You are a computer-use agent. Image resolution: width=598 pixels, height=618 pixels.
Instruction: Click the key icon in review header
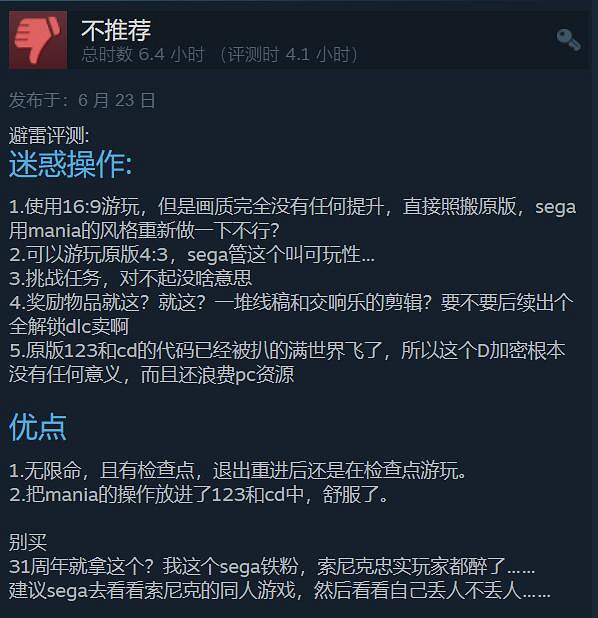click(568, 39)
